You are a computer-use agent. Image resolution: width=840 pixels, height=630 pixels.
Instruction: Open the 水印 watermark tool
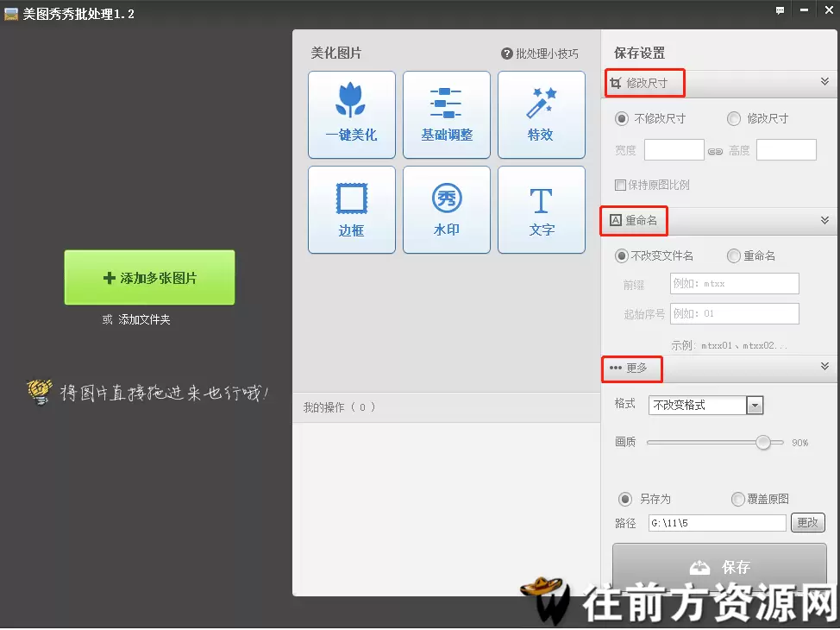(446, 210)
